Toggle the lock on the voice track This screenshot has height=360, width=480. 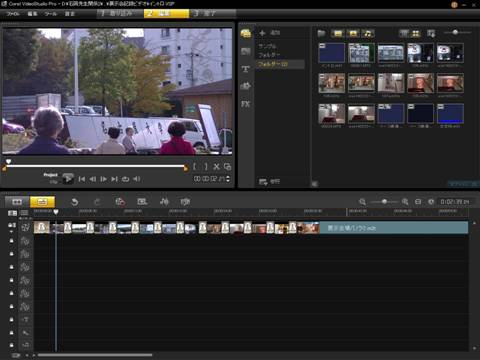click(12, 333)
